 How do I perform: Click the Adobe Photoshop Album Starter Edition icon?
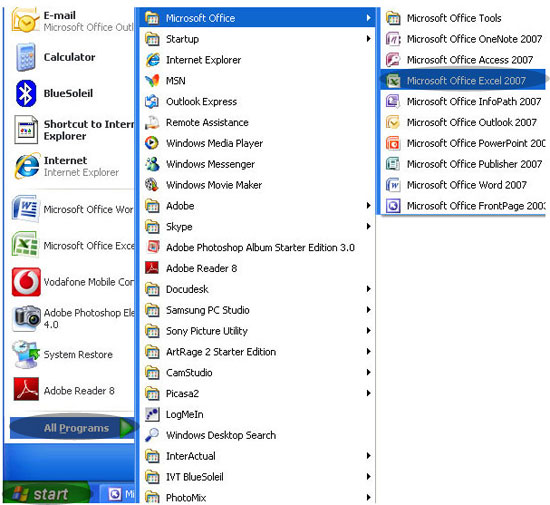pos(153,247)
